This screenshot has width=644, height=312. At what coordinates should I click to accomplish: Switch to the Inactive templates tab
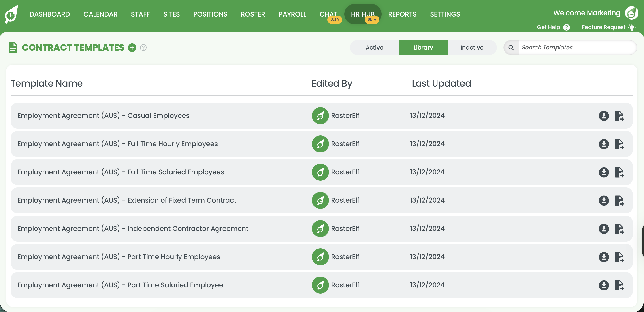click(x=472, y=48)
